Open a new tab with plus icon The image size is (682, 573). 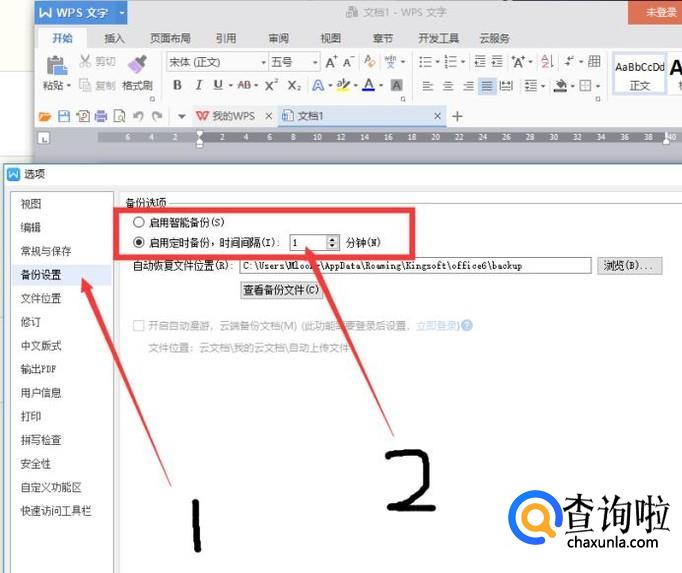coord(458,116)
